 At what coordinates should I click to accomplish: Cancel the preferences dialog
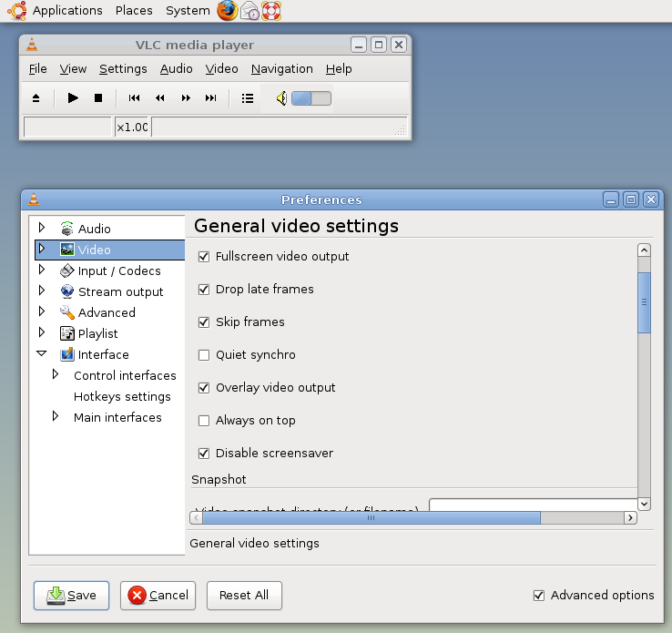coord(158,596)
